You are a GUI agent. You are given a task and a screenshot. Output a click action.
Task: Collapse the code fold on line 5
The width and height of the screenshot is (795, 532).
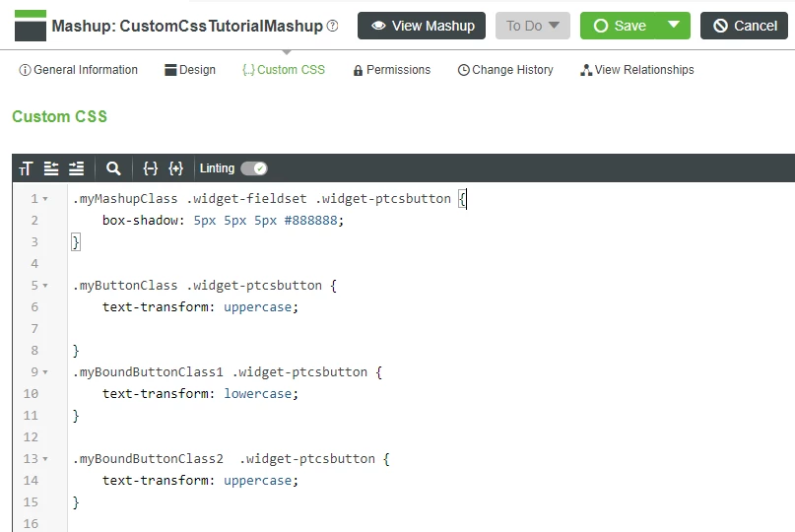tap(45, 286)
